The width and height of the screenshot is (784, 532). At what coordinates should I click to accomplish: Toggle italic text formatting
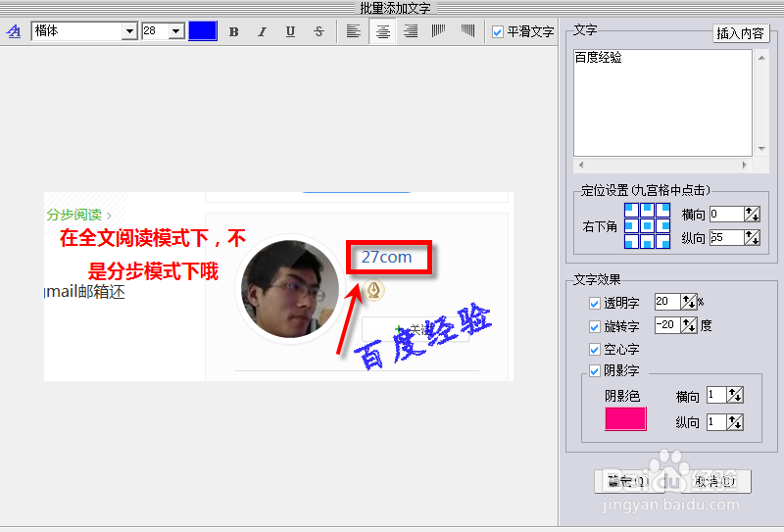point(262,32)
